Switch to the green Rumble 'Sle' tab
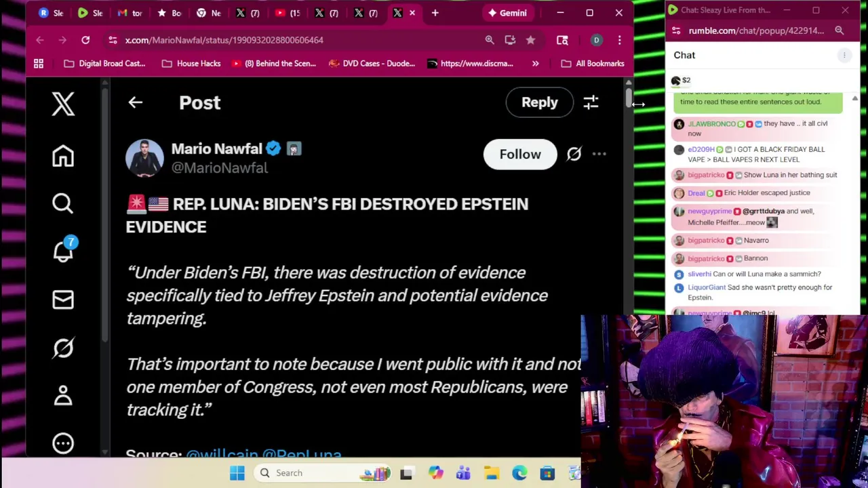This screenshot has width=868, height=488. point(90,13)
